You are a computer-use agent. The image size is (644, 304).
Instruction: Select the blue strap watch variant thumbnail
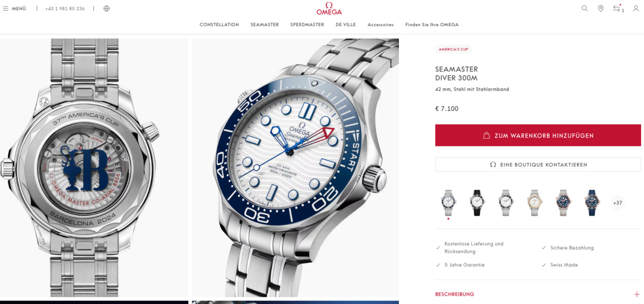point(593,203)
